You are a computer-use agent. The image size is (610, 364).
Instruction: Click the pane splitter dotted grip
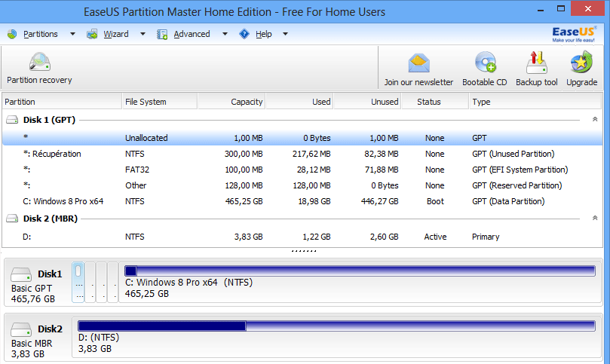pos(304,251)
